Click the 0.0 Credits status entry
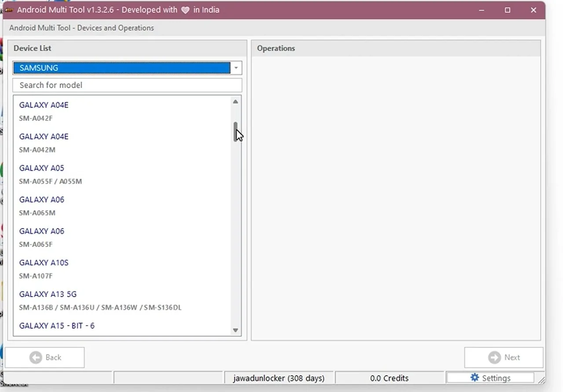The width and height of the screenshot is (563, 392). [389, 378]
